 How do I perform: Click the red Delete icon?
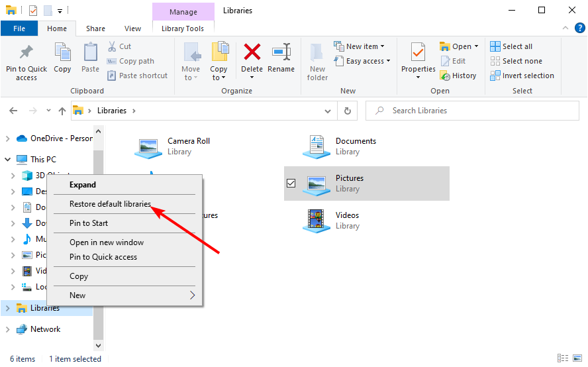(252, 52)
